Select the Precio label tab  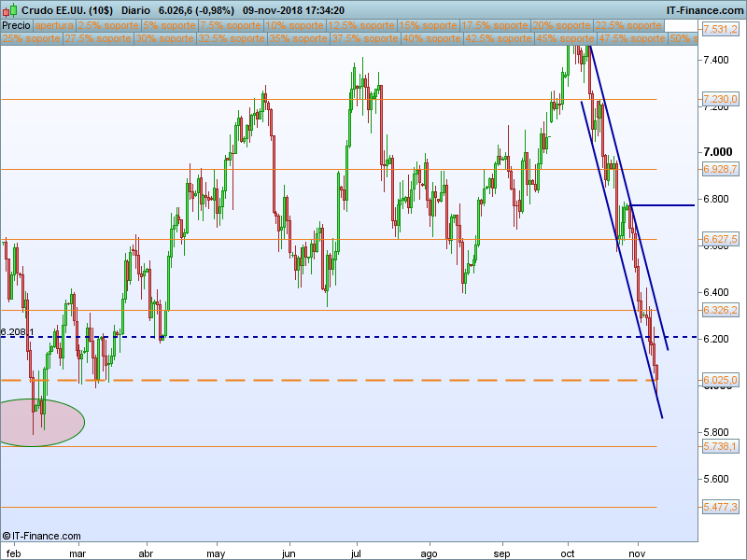pos(16,26)
